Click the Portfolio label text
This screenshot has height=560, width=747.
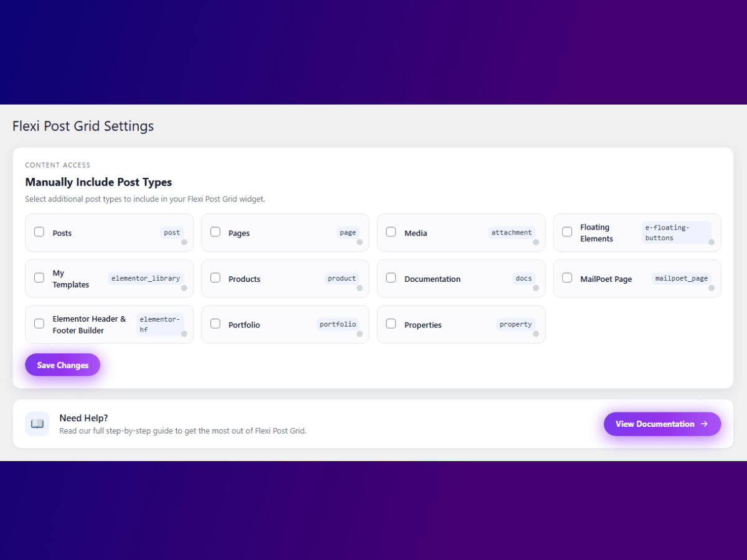(244, 325)
